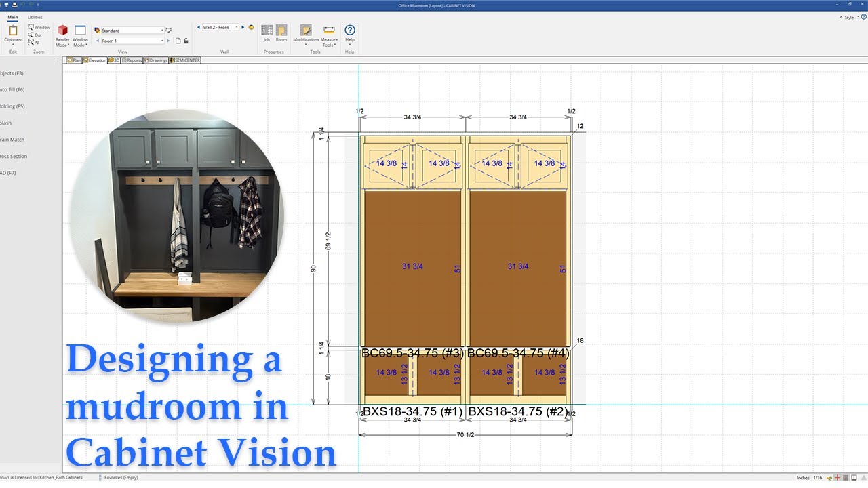This screenshot has width=868, height=488.
Task: Select Zoom Window tool
Action: coord(39,27)
